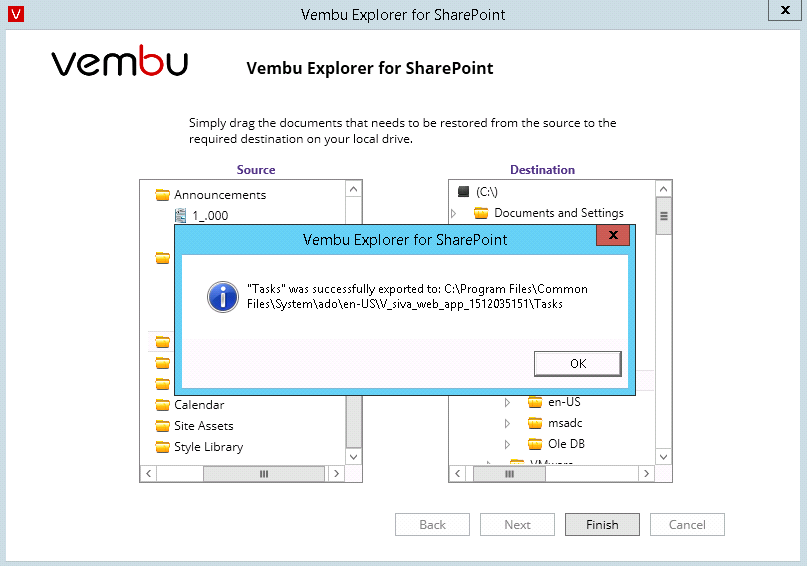The height and width of the screenshot is (566, 807).
Task: Click the Source heading label
Action: point(256,170)
